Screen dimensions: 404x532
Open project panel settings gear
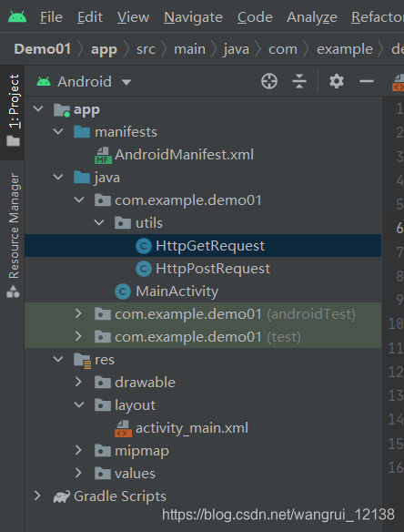point(337,81)
